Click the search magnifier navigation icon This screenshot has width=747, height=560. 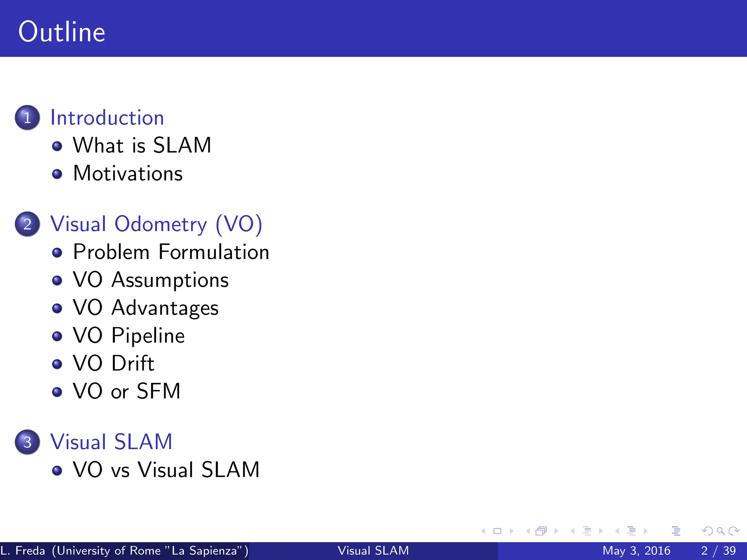[x=720, y=531]
